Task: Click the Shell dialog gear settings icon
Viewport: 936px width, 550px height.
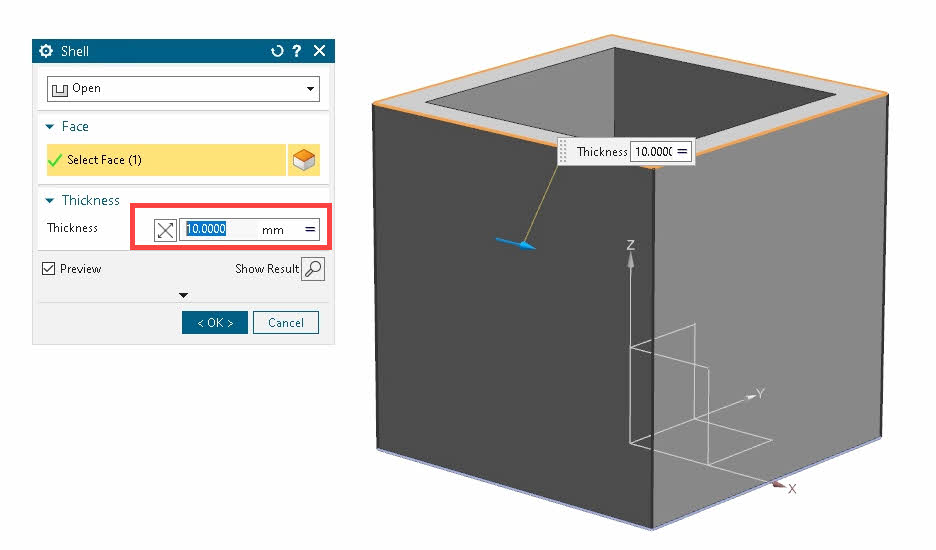Action: click(x=45, y=51)
